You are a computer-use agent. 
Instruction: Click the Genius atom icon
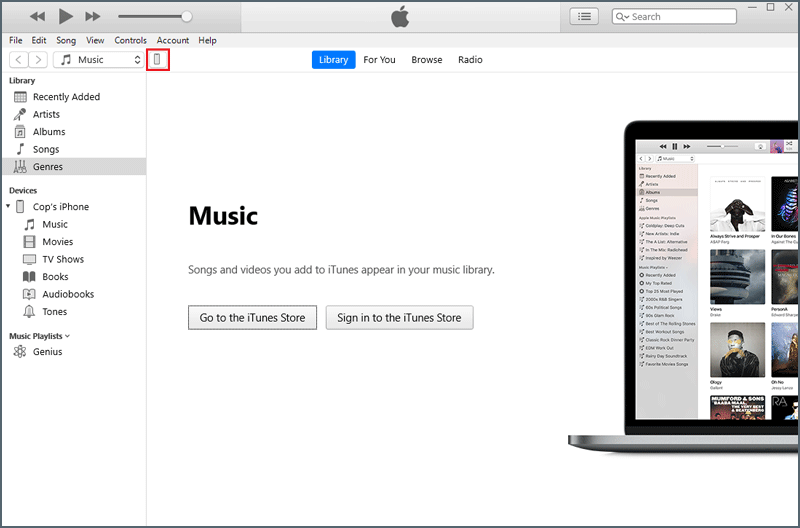tap(20, 351)
